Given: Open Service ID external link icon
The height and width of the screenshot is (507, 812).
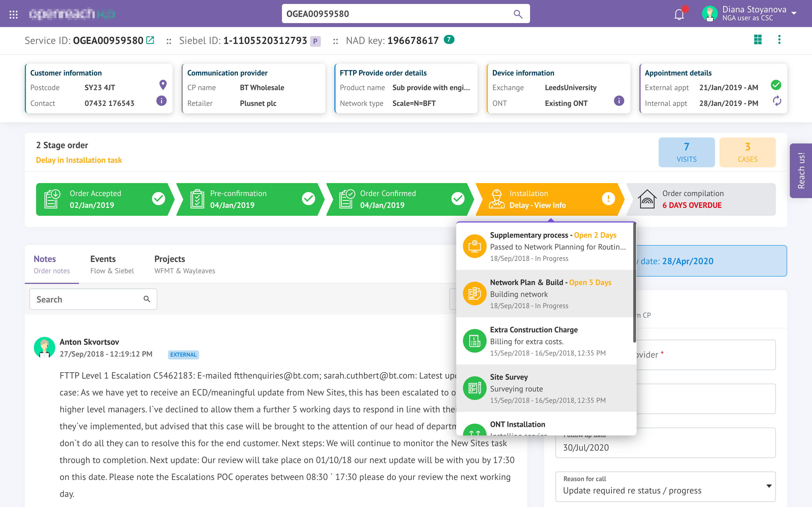Looking at the screenshot, I should point(150,40).
